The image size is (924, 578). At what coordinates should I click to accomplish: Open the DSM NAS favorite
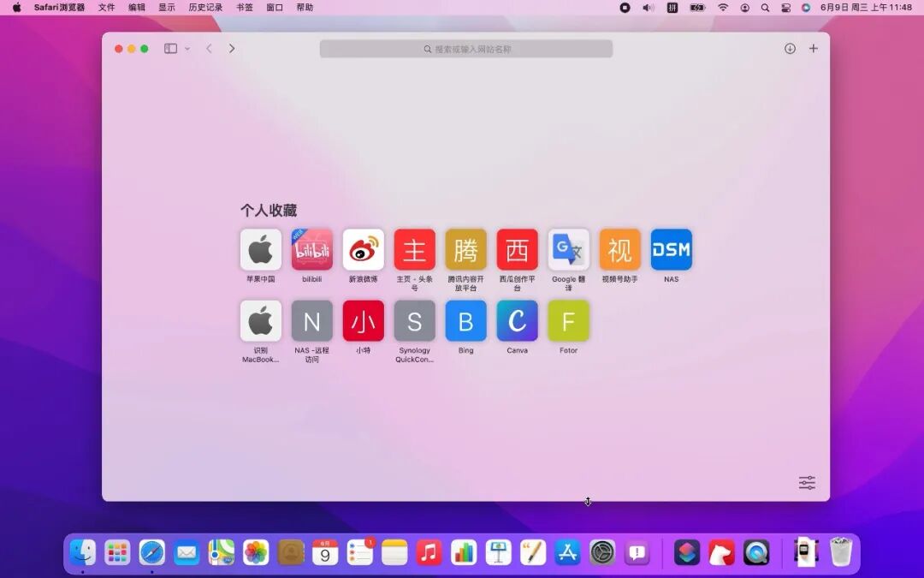(x=671, y=249)
